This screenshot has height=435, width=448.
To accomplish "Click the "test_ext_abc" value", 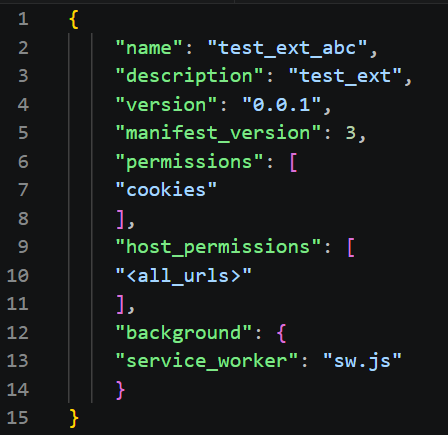I will tap(287, 48).
